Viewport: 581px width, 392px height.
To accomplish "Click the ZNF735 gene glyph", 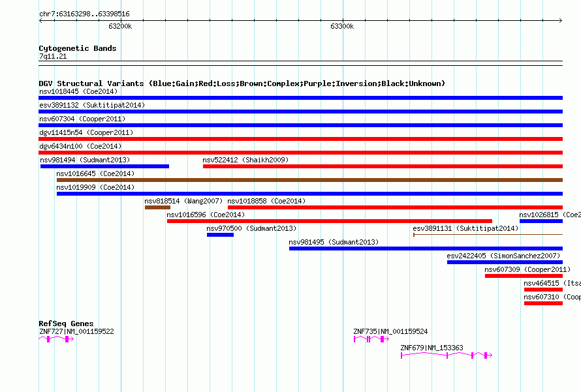I will 371,339.
